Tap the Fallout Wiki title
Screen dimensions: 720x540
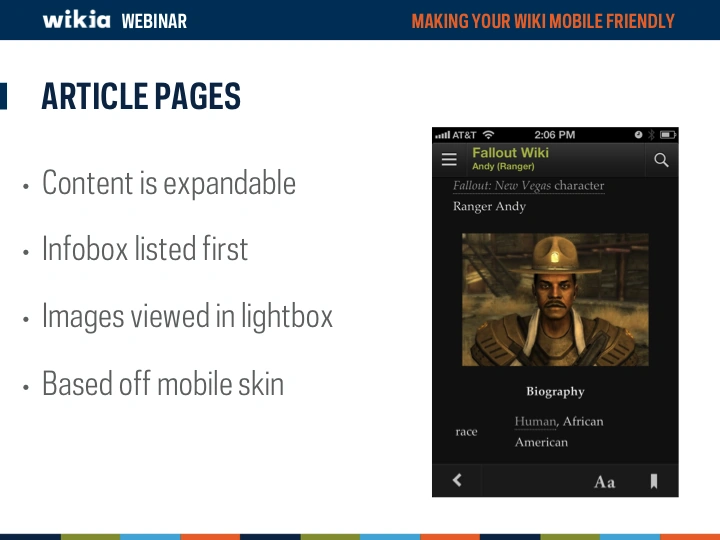(x=510, y=153)
